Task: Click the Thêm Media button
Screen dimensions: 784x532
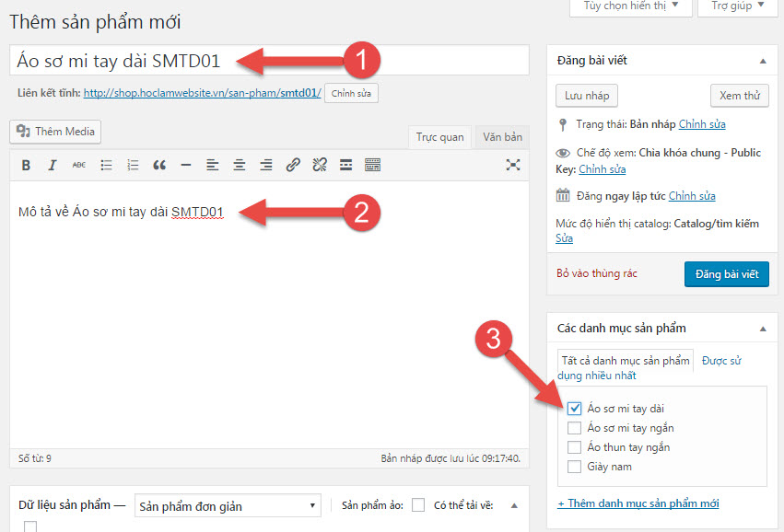Action: coord(55,132)
